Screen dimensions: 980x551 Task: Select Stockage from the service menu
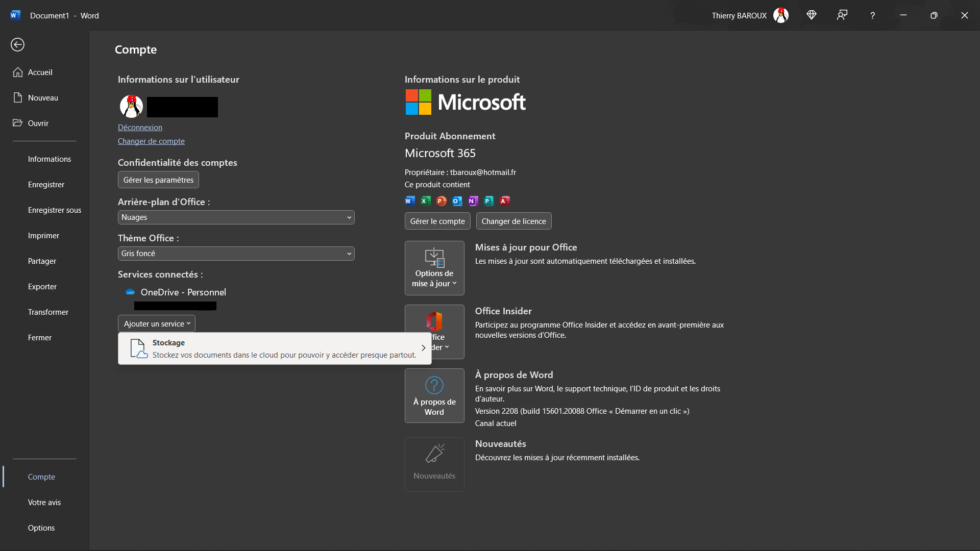275,348
